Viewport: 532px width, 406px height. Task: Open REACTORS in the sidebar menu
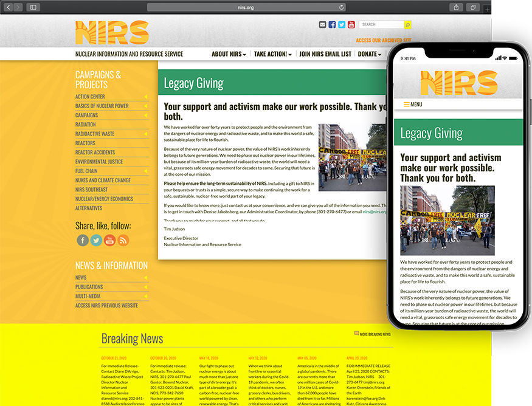(x=85, y=143)
